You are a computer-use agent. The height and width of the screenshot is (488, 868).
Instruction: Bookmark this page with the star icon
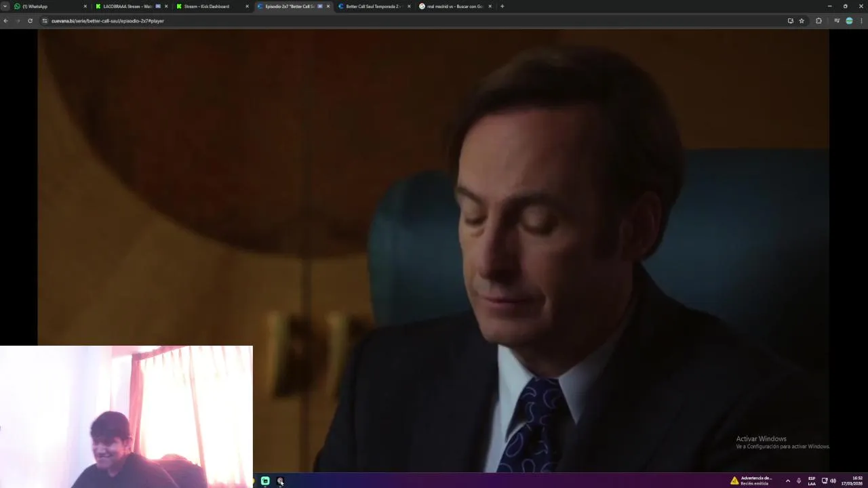click(802, 21)
